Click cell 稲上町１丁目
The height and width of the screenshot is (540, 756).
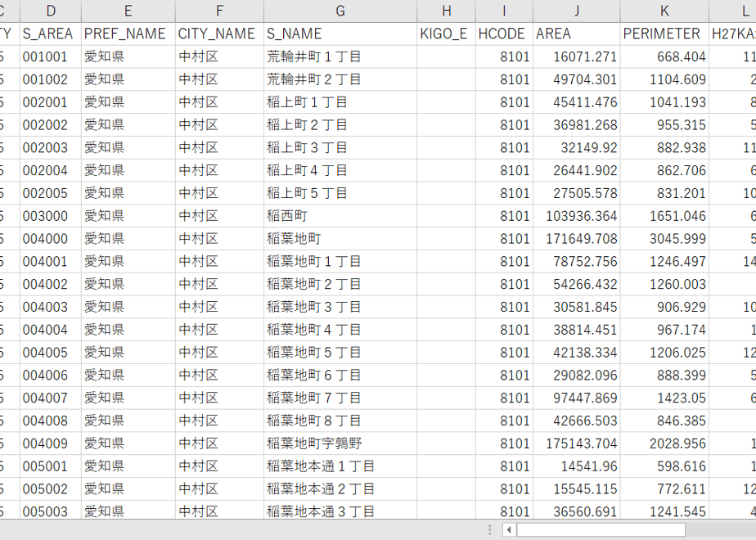coord(340,102)
